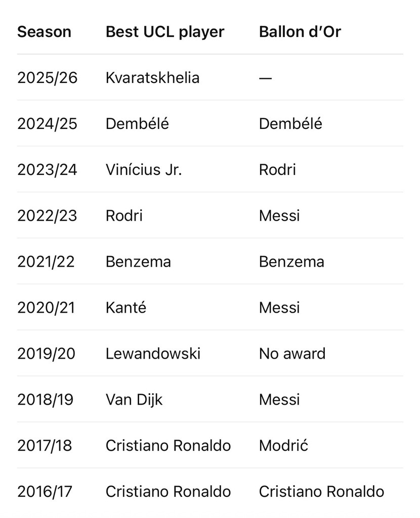Select Modrić in the Ballon d'Or column
Screen dimensions: 420x518
coord(283,445)
